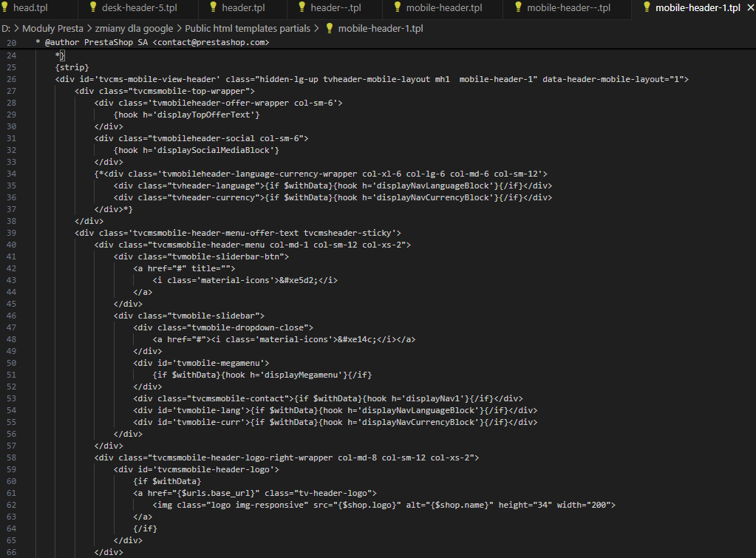Viewport: 756px width, 558px height.
Task: Click lightbulb icon on desk-header-5.tpl tab
Action: tap(94, 7)
